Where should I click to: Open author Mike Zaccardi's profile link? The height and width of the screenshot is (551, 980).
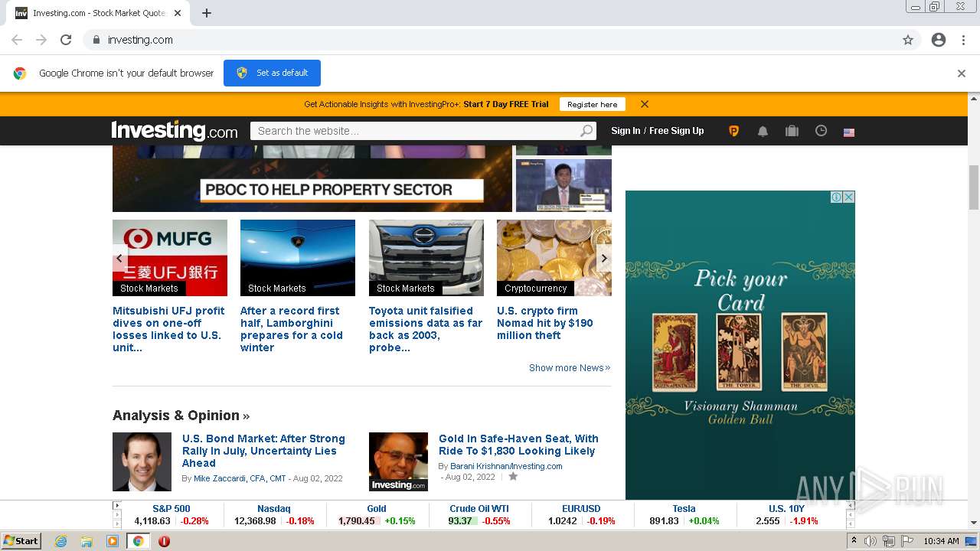tap(240, 478)
